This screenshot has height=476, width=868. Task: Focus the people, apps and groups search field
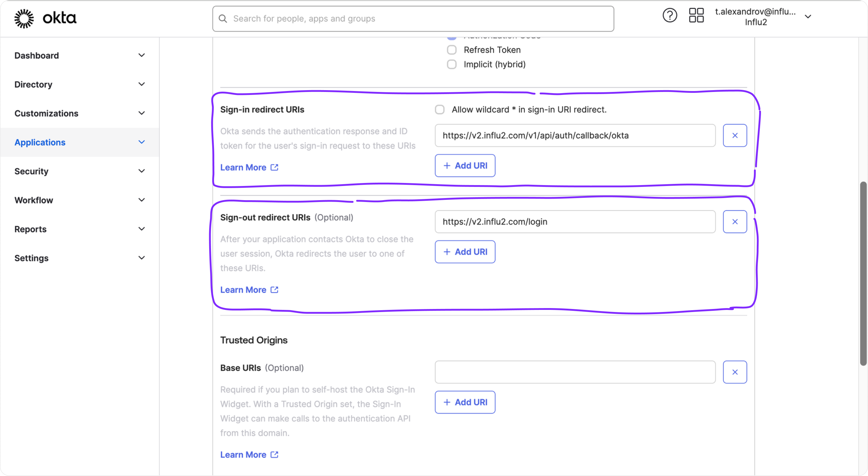[413, 19]
